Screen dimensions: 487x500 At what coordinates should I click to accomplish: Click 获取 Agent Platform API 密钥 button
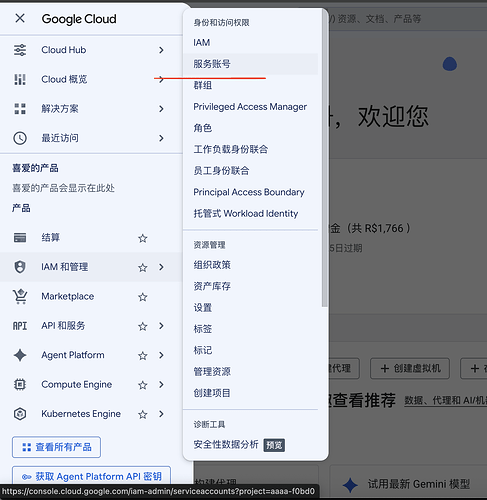91,476
